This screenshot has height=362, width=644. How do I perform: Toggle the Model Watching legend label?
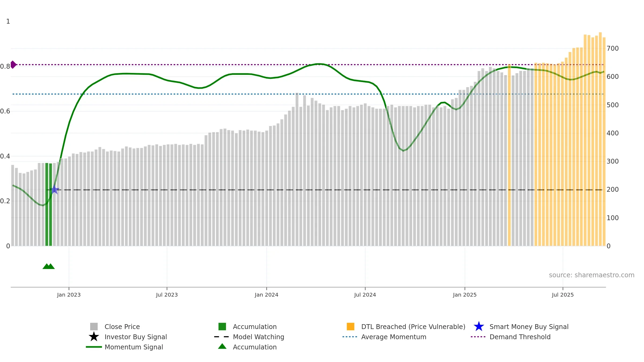[x=258, y=337]
